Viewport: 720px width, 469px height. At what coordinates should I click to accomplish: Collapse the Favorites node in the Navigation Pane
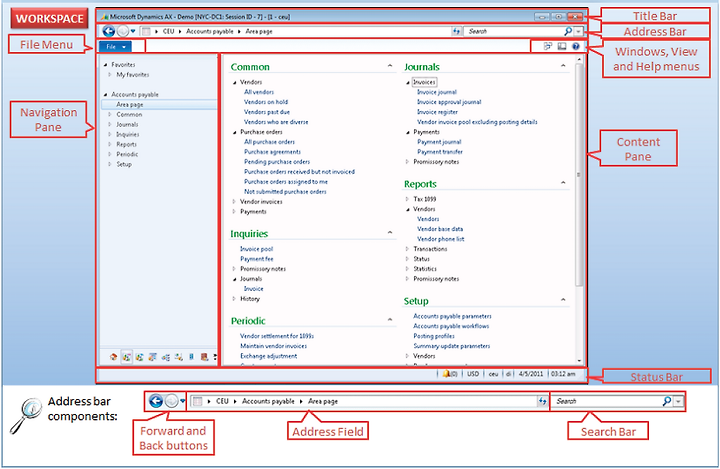tap(106, 65)
